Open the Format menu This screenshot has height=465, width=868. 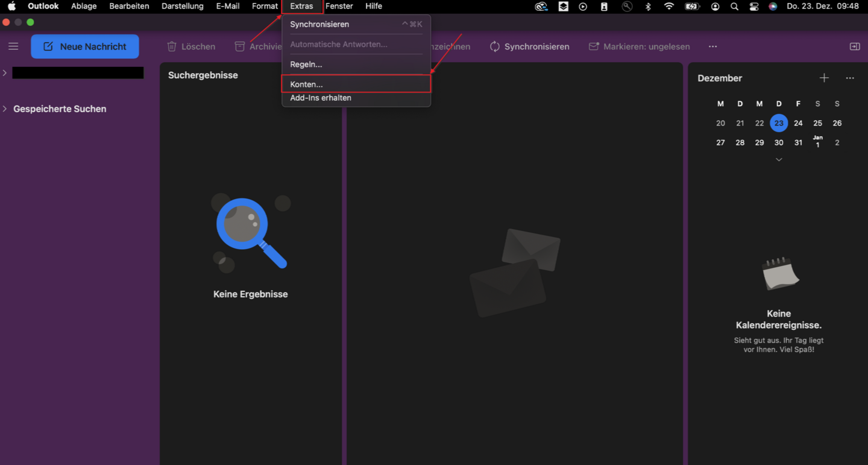tap(265, 6)
